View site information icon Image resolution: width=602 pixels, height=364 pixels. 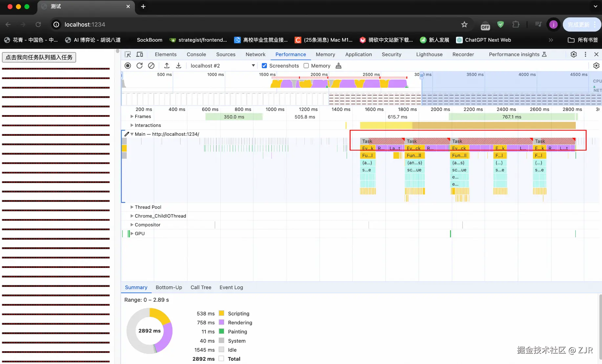pyautogui.click(x=56, y=25)
